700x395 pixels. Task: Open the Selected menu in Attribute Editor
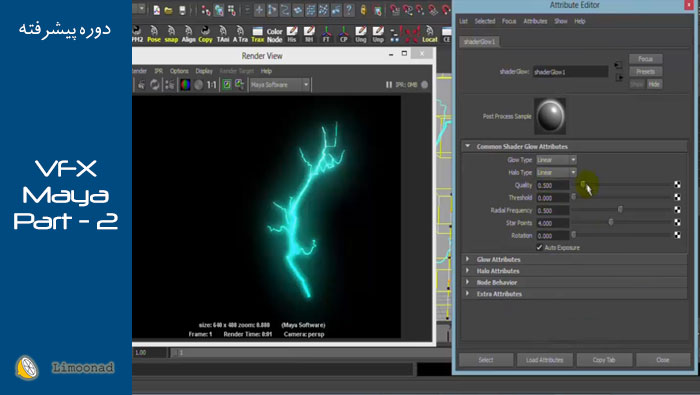485,21
